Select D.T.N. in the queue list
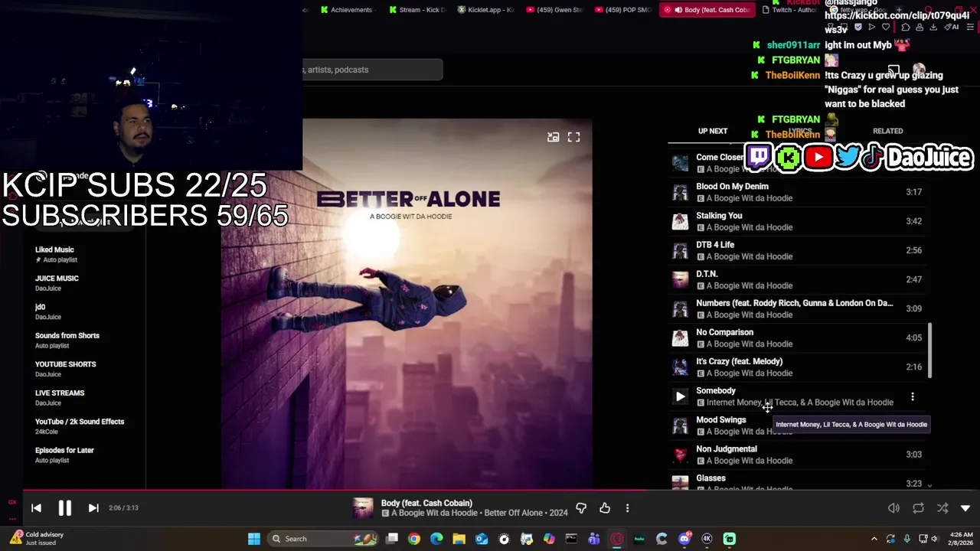 click(796, 279)
